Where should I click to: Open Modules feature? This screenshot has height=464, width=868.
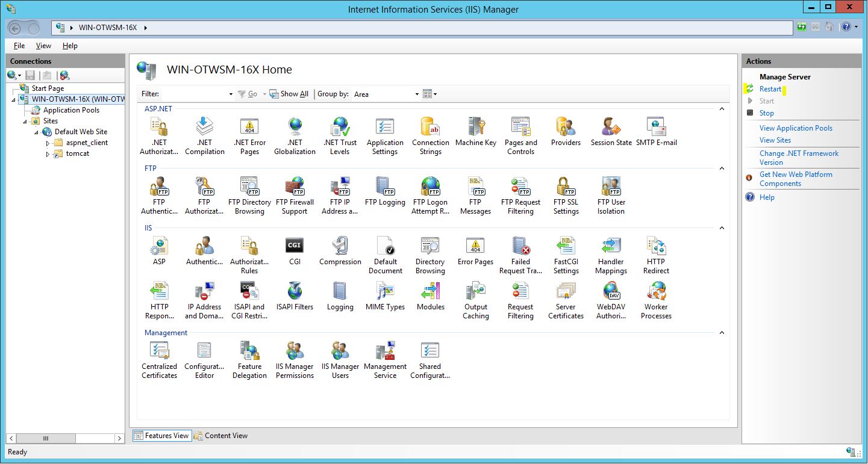point(430,296)
